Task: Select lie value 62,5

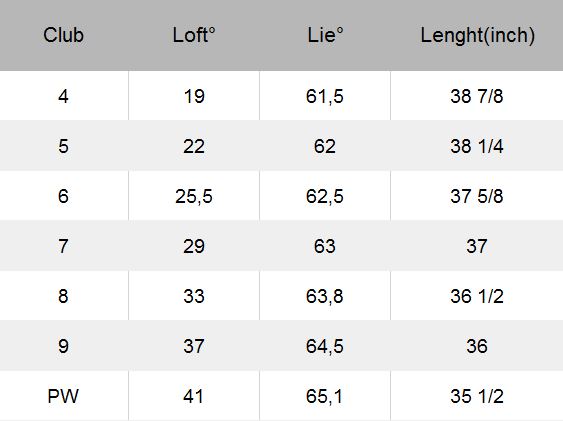Action: click(325, 196)
